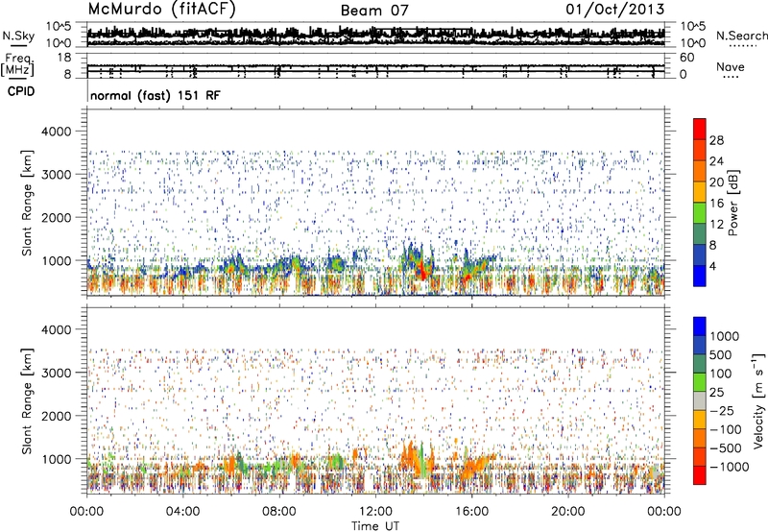Screen dimensions: 768x532
Task: Click the -1000 label on Velocity colorbar
Action: (729, 467)
